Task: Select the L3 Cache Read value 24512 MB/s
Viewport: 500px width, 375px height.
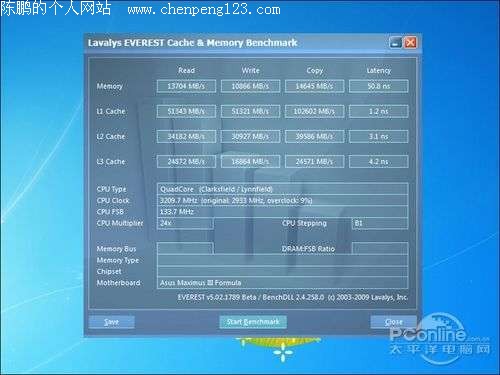Action: (186, 162)
